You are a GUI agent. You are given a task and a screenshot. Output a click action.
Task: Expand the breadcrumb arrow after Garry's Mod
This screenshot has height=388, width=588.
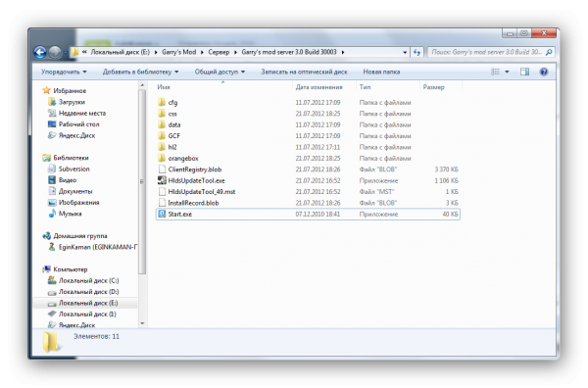coord(202,52)
